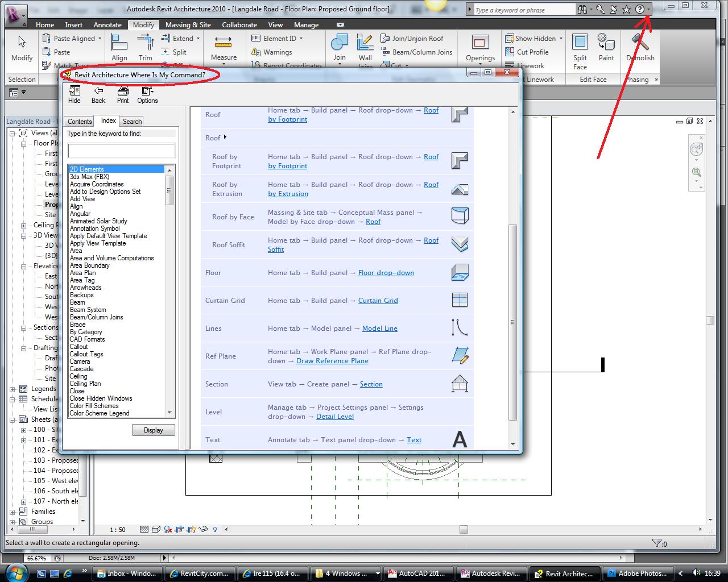Open the Element ID dropdown

coord(300,39)
